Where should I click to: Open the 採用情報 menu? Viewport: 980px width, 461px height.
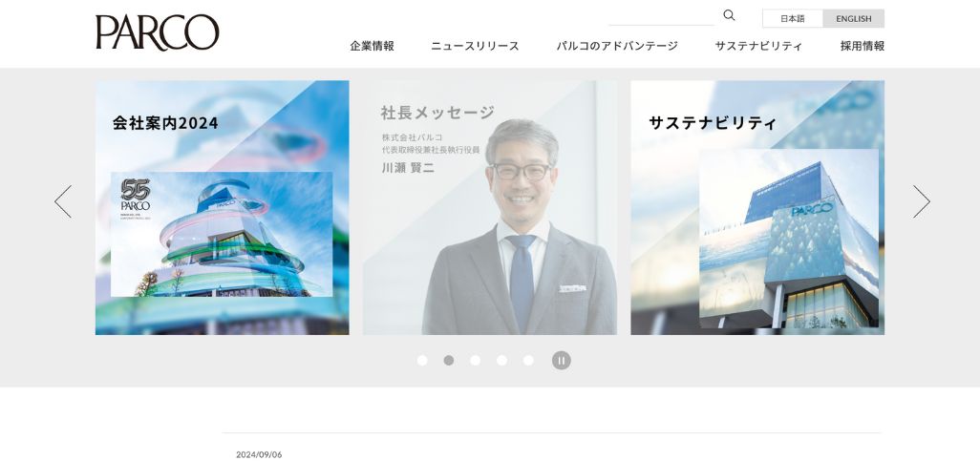(862, 46)
